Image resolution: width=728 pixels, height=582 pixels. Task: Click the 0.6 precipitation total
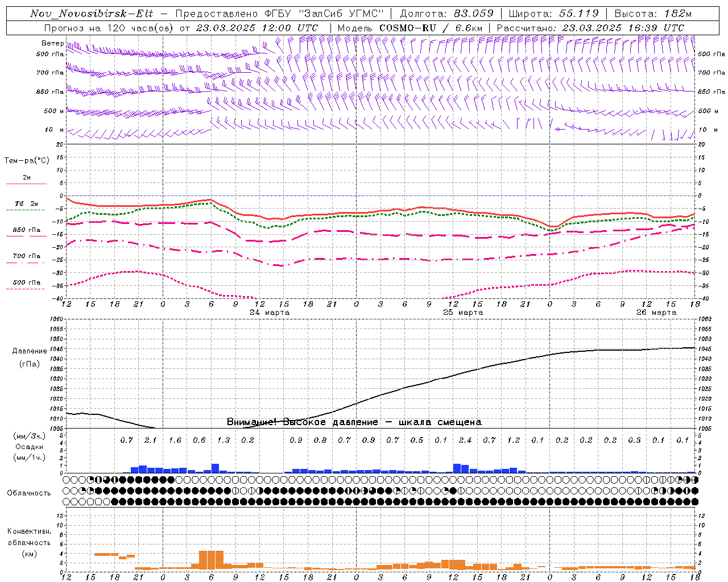pos(199,440)
